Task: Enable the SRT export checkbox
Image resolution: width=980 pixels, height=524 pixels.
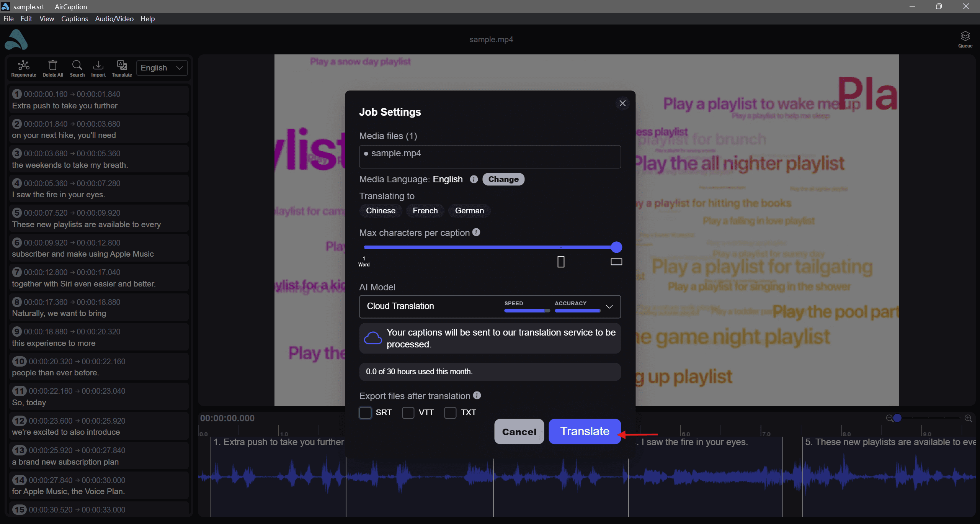Action: [365, 413]
